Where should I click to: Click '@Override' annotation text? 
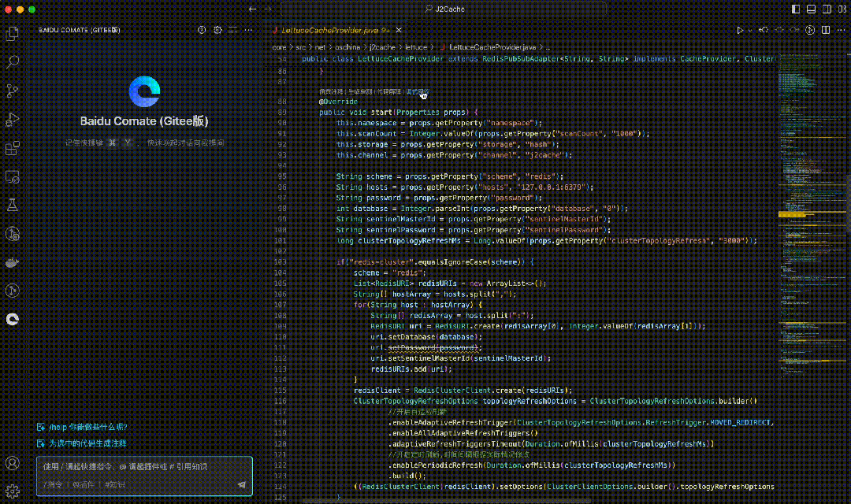[338, 102]
